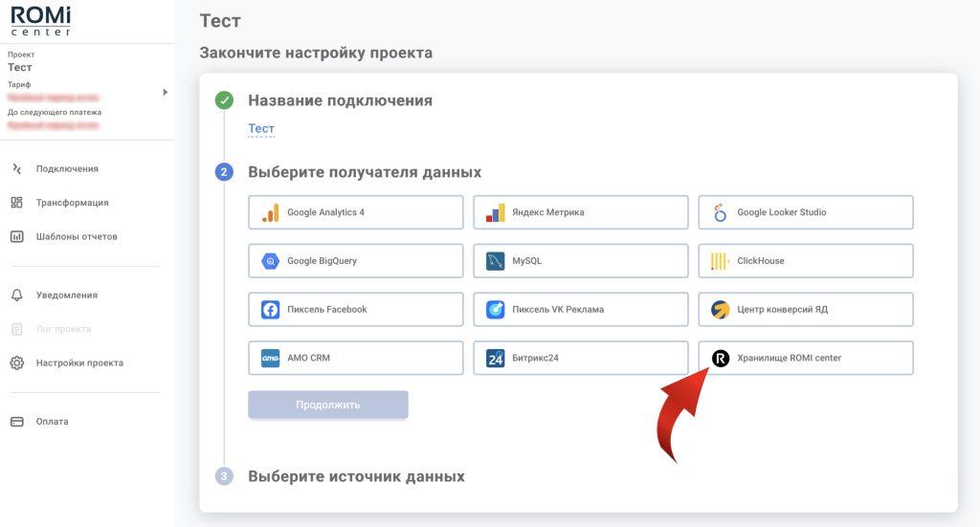Click the Настройки проекта gear icon

17,362
